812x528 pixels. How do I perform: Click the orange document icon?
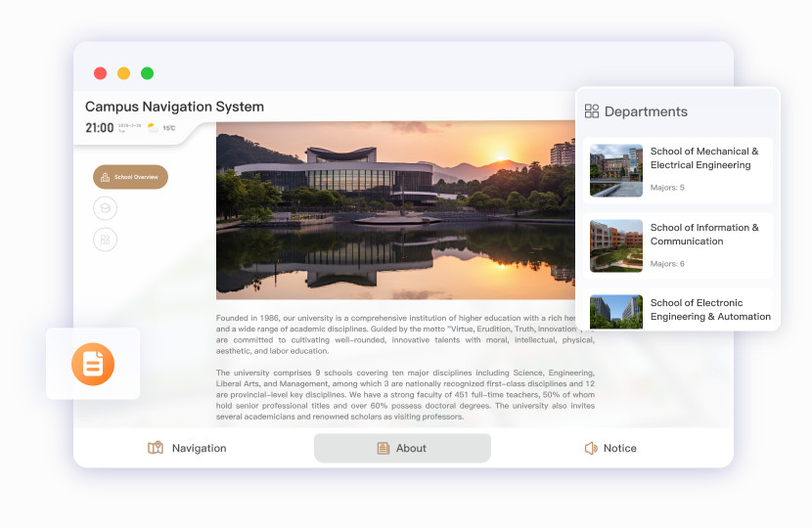pos(93,365)
